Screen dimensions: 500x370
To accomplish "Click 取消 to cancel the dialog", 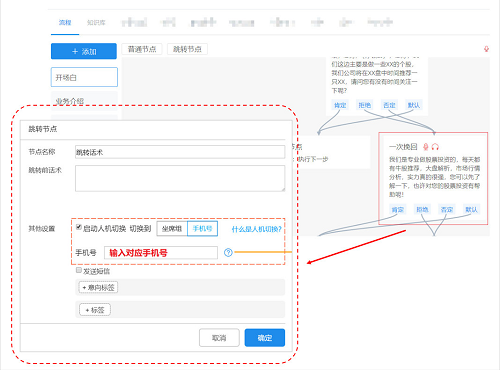I will click(x=219, y=338).
